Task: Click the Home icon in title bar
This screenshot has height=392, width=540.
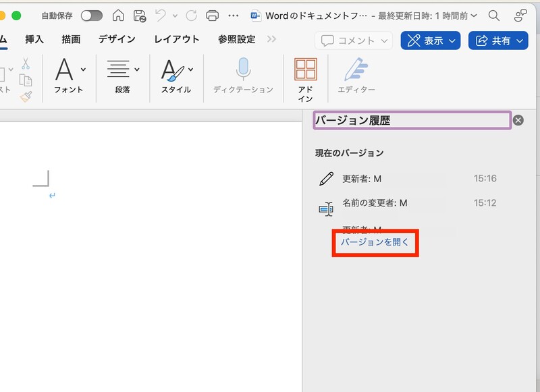Action: coord(118,16)
